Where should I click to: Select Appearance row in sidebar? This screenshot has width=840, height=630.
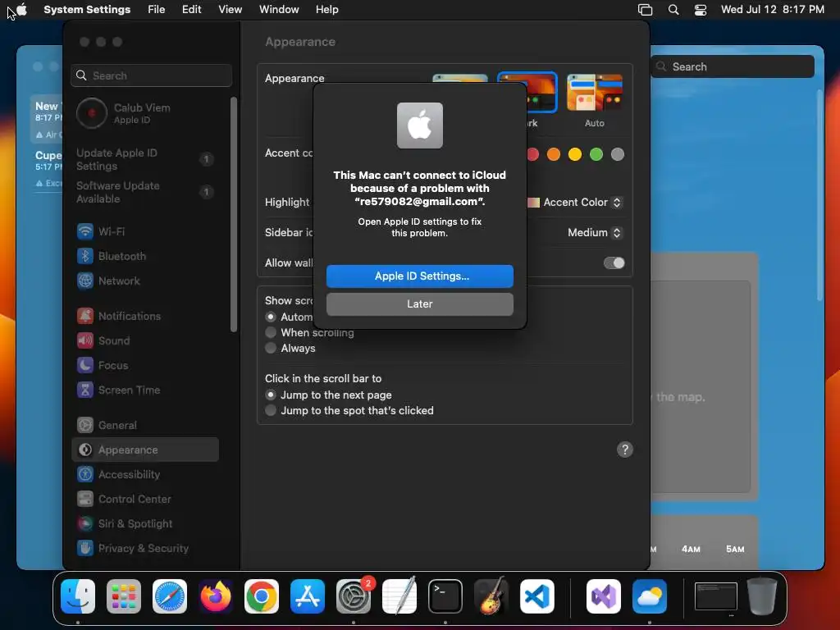click(144, 450)
